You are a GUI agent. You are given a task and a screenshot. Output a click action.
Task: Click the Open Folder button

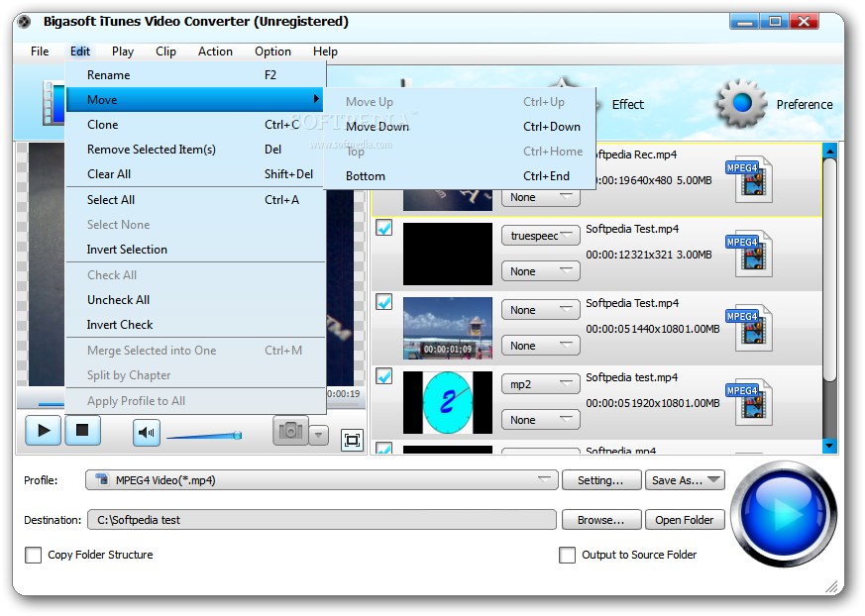point(685,520)
